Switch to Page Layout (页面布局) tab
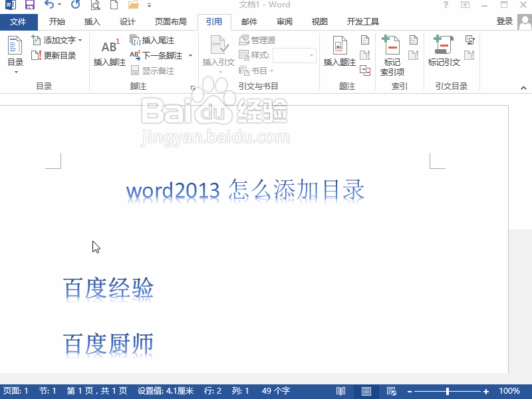Image resolution: width=532 pixels, height=399 pixels. (x=171, y=22)
